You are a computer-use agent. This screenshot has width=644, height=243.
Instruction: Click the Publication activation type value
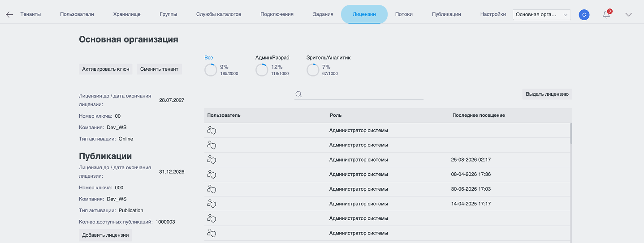(x=131, y=210)
